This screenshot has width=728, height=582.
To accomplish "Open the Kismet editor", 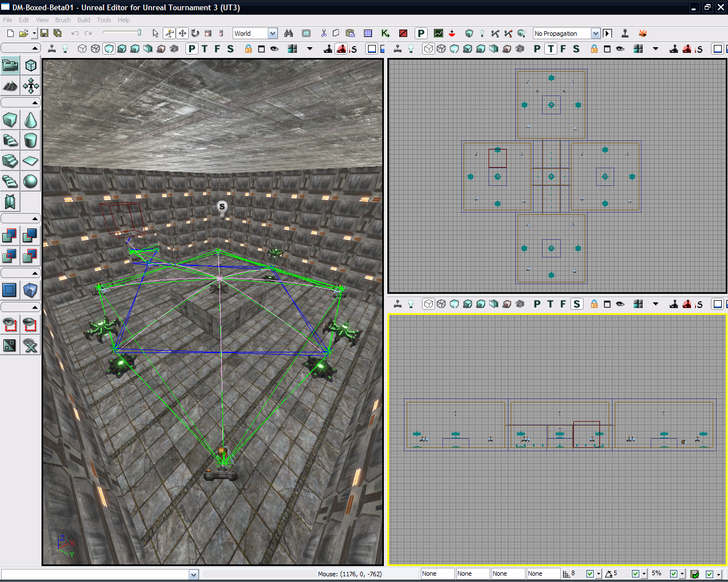I will 385,34.
